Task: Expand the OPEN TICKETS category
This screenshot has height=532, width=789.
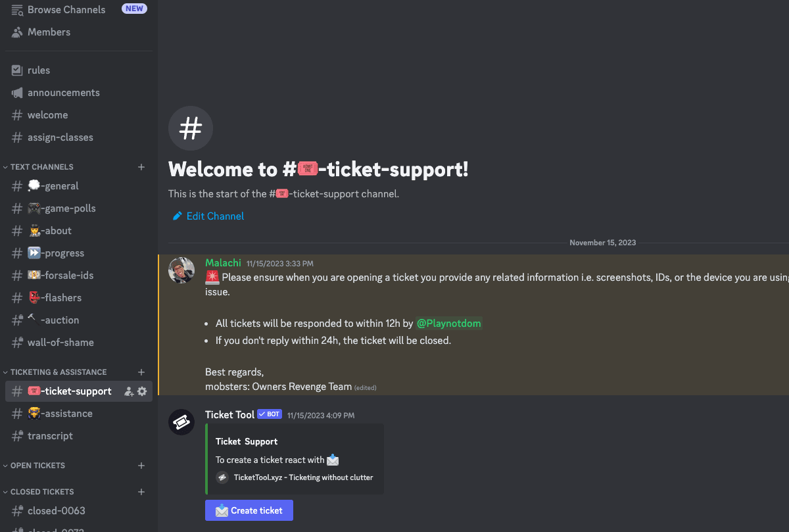Action: [x=34, y=466]
